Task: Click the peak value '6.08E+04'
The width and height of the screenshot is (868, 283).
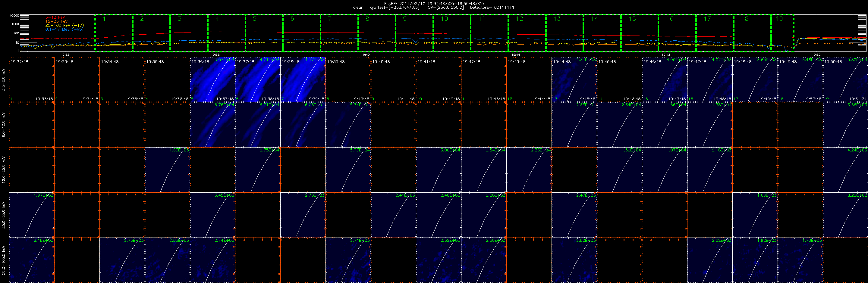Action: tap(315, 105)
